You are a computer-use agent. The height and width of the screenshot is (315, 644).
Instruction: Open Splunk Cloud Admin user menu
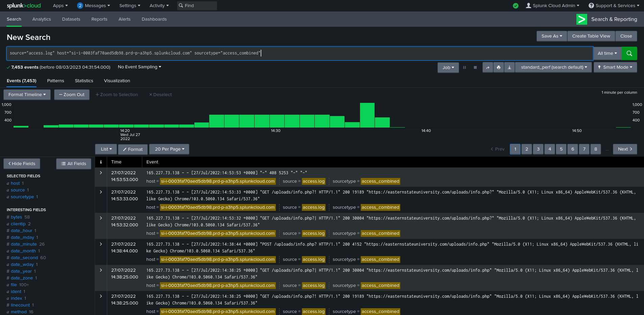[552, 6]
